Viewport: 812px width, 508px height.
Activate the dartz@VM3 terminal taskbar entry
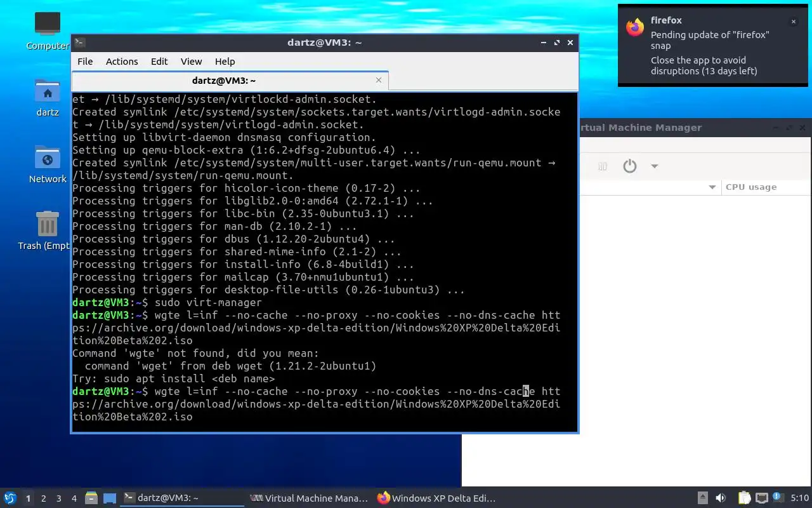click(182, 498)
